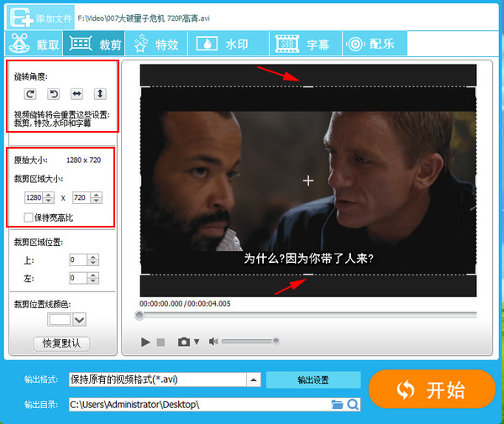Click the crop width field 1280

click(x=34, y=197)
